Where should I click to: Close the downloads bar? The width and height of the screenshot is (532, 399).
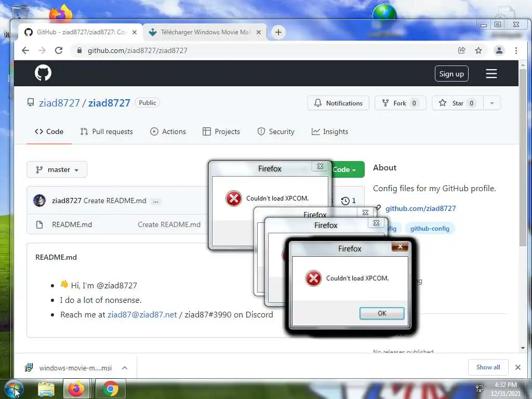pyautogui.click(x=518, y=367)
